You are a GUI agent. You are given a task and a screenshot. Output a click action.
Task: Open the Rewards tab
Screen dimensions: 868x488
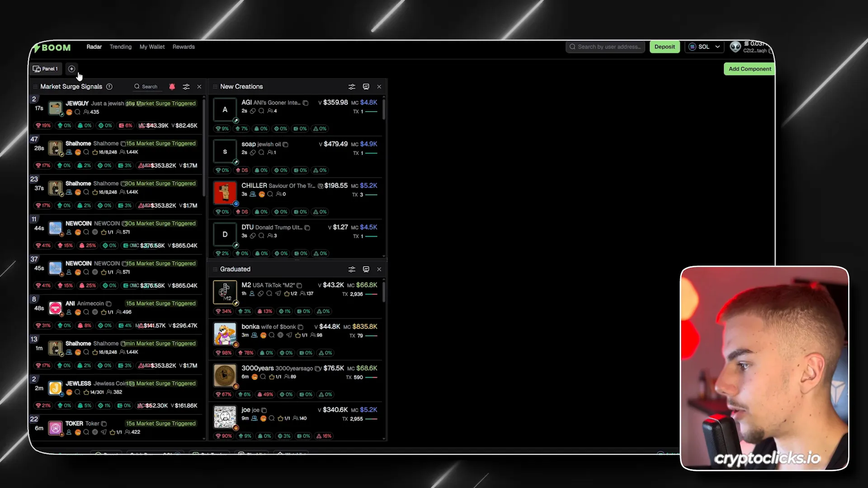(x=184, y=47)
